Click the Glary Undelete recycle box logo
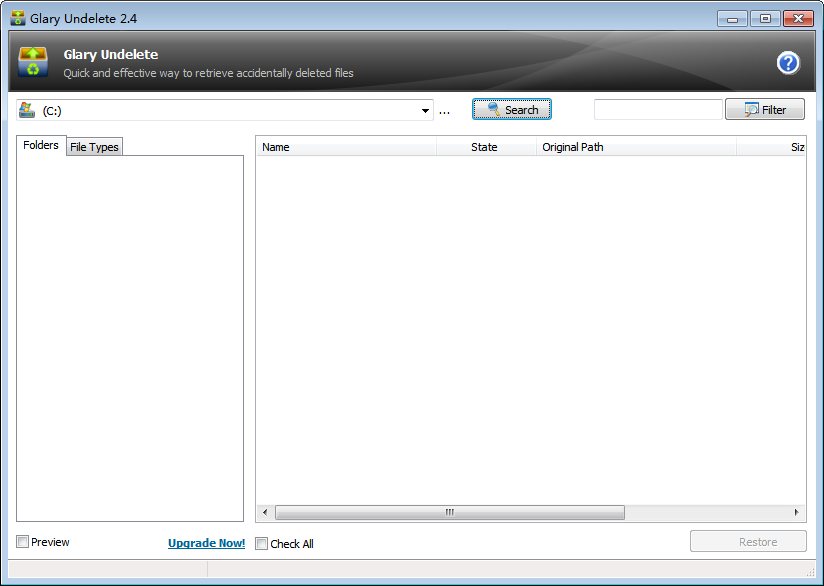824x586 pixels. point(33,62)
